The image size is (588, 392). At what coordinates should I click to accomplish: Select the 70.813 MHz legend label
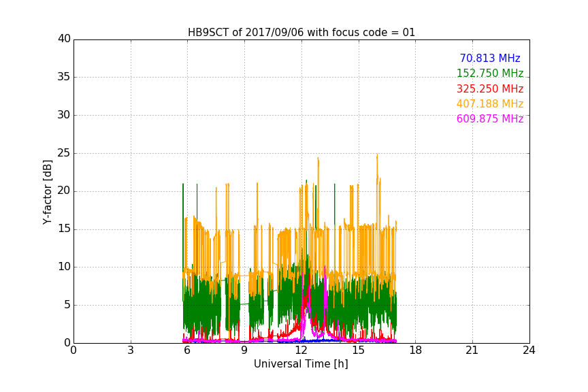tap(490, 58)
